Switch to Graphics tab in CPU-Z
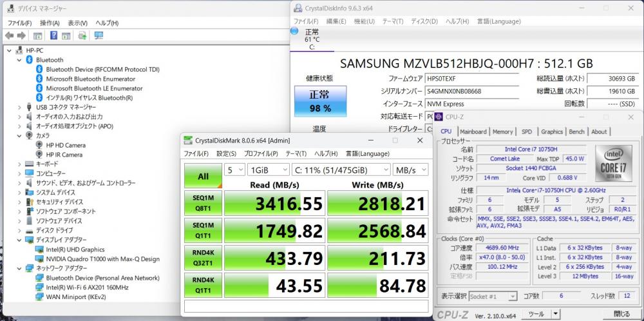Viewport: 644px width, 321px height. pos(552,131)
